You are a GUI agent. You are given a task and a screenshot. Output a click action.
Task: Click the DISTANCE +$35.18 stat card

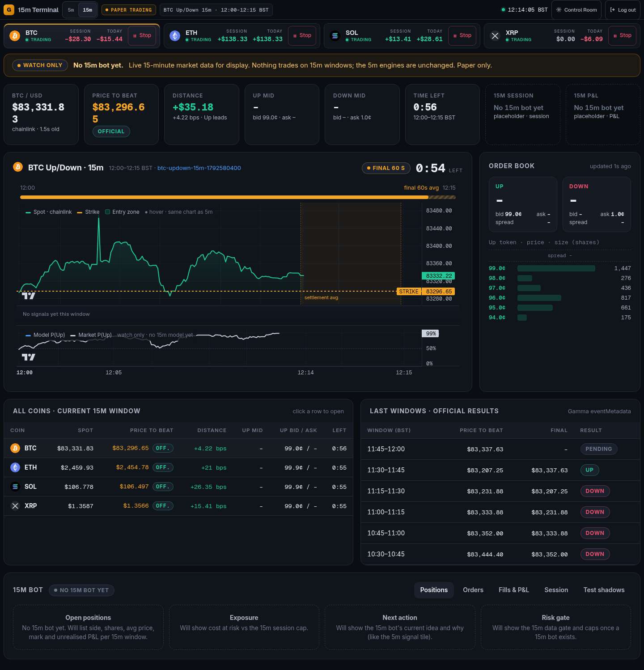pyautogui.click(x=202, y=114)
